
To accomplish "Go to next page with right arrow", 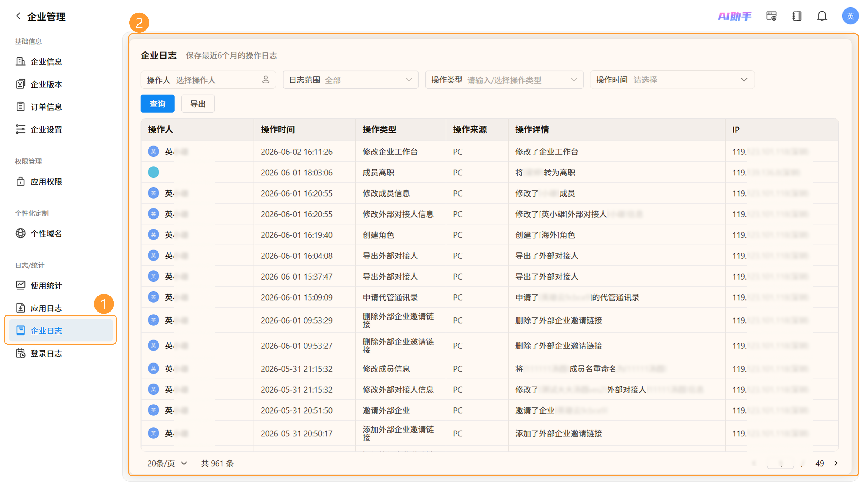I will pyautogui.click(x=836, y=463).
